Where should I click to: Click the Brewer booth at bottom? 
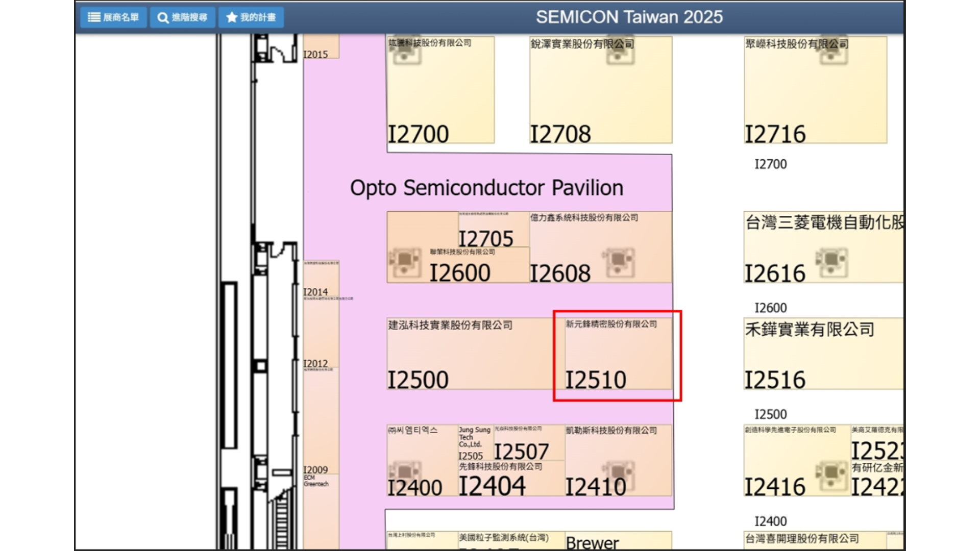pyautogui.click(x=618, y=541)
